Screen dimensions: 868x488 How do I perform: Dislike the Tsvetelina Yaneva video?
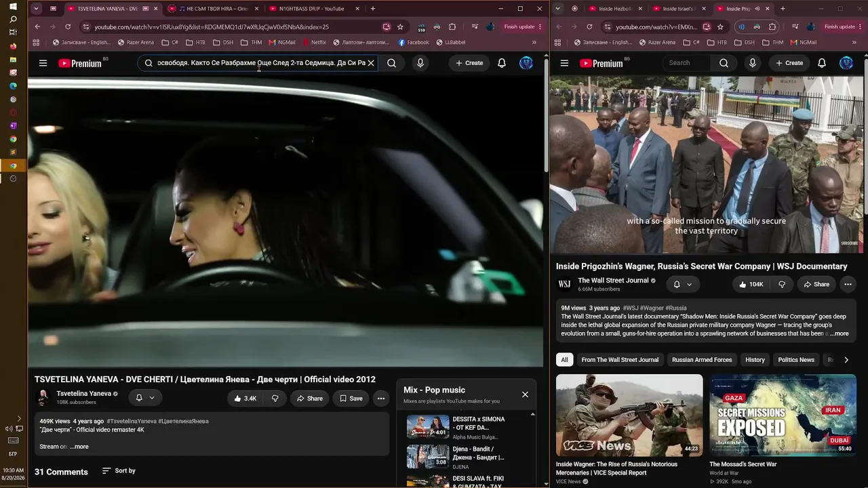pos(275,399)
